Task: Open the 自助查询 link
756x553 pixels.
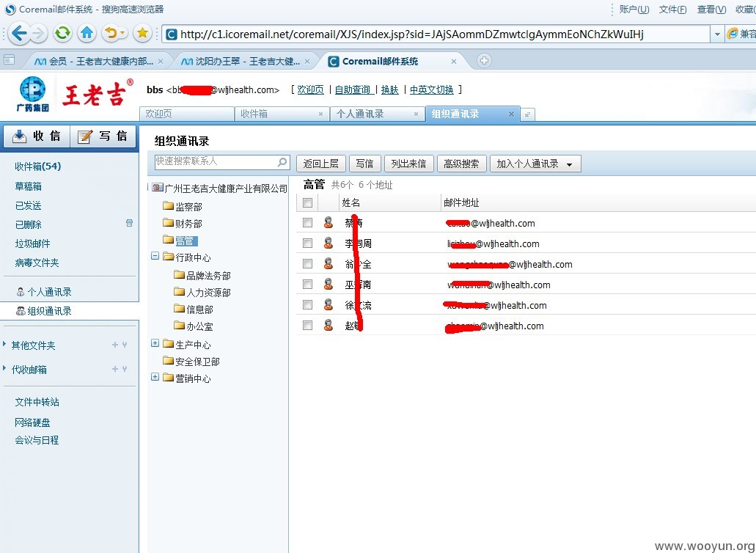Action: (353, 89)
